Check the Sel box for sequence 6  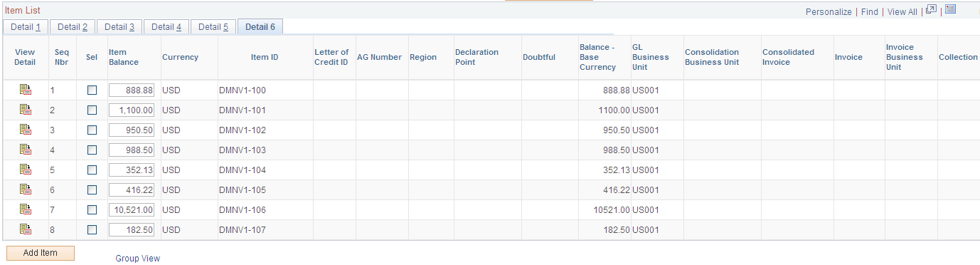[x=92, y=190]
